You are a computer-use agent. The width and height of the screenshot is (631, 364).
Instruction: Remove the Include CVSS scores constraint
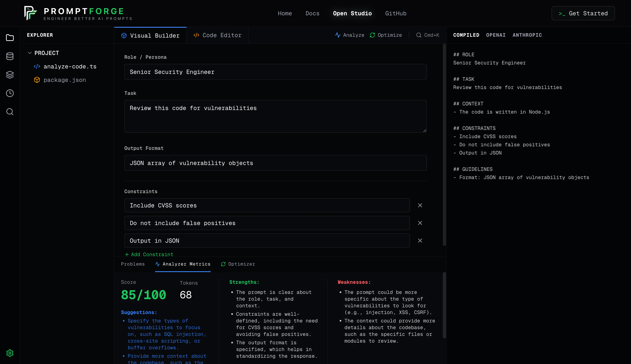(420, 205)
